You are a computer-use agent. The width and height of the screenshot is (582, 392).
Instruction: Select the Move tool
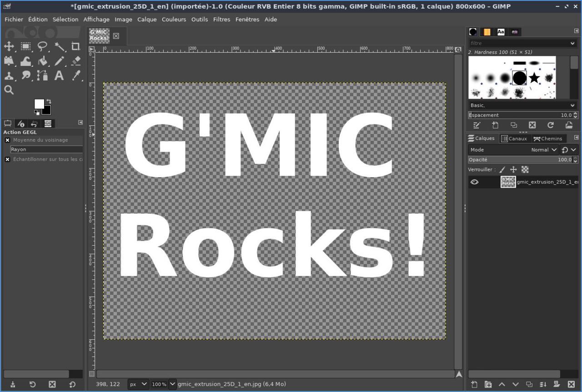[x=9, y=46]
